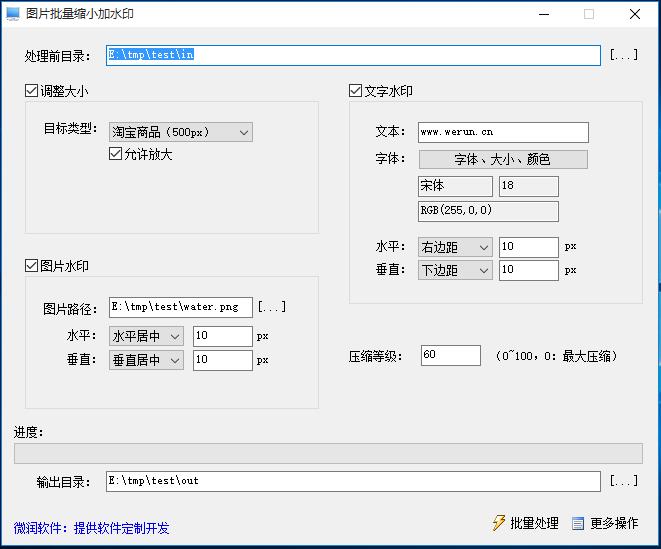Screen dimensions: 661x549
Task: Close the 图片批量缩小加水印 window
Action: [x=635, y=14]
